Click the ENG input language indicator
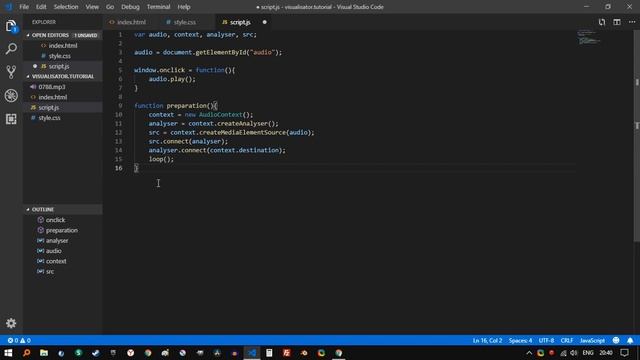This screenshot has width=640, height=360. tap(588, 353)
